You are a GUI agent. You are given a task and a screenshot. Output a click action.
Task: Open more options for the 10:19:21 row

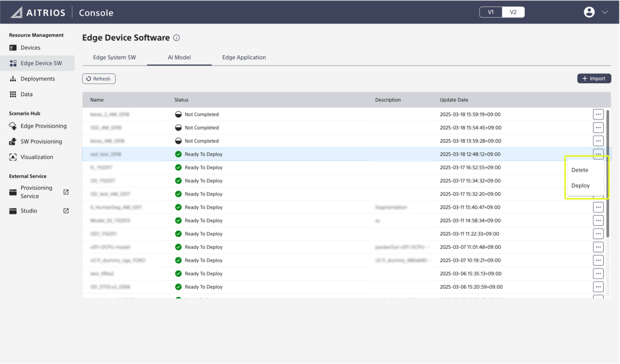tap(598, 260)
